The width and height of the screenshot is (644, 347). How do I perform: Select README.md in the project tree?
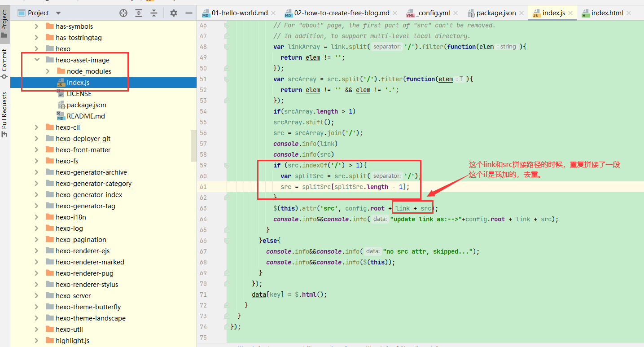(x=86, y=116)
